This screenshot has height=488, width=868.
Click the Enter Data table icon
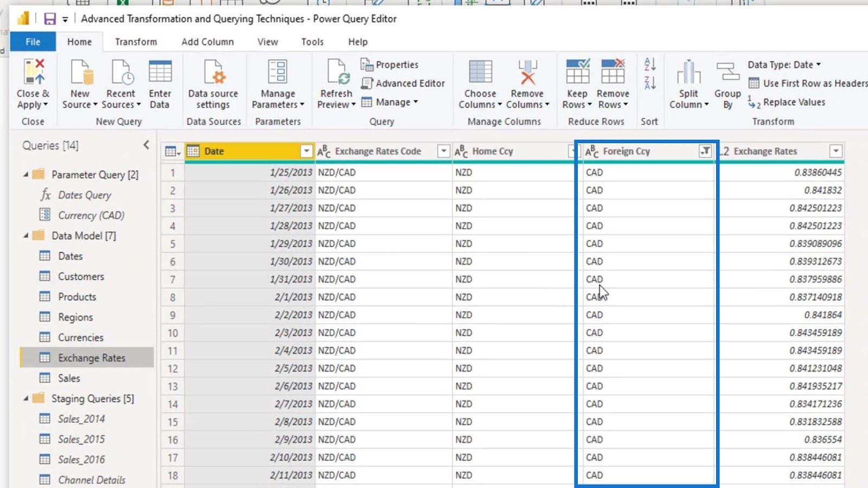(x=160, y=72)
